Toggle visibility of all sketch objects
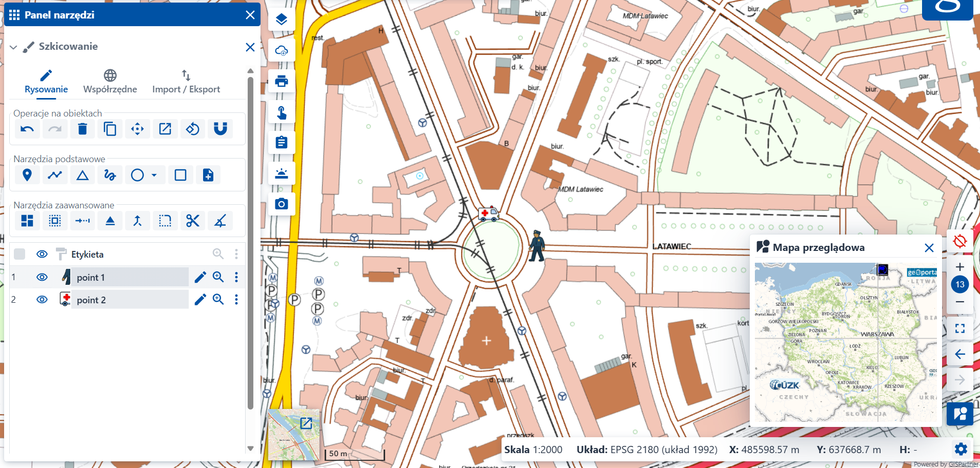 (x=42, y=254)
